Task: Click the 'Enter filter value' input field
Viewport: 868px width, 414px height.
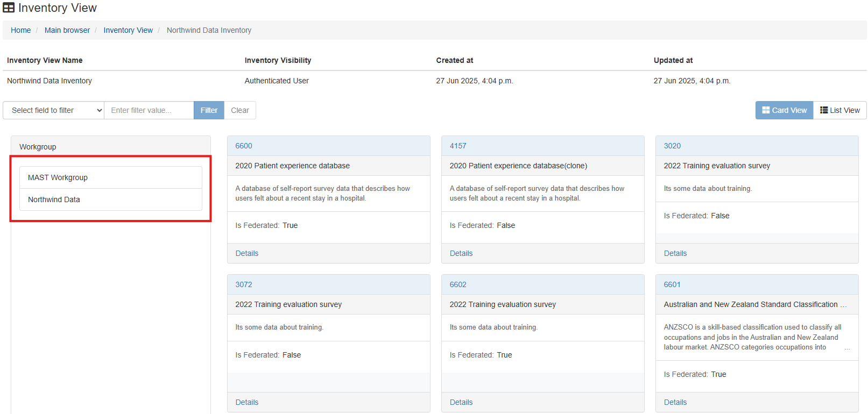Action: point(149,110)
